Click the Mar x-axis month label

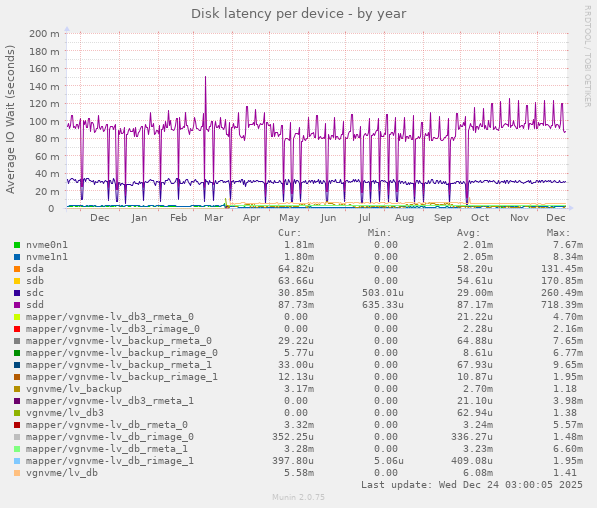(x=214, y=218)
